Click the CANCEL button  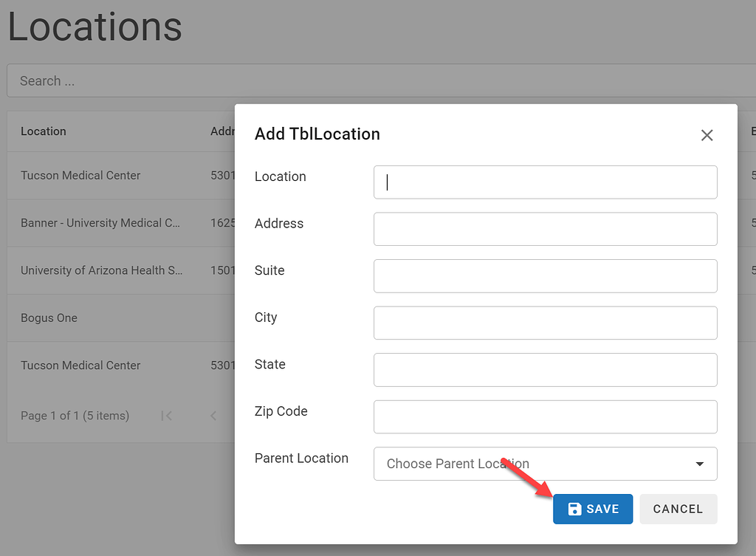(x=678, y=509)
